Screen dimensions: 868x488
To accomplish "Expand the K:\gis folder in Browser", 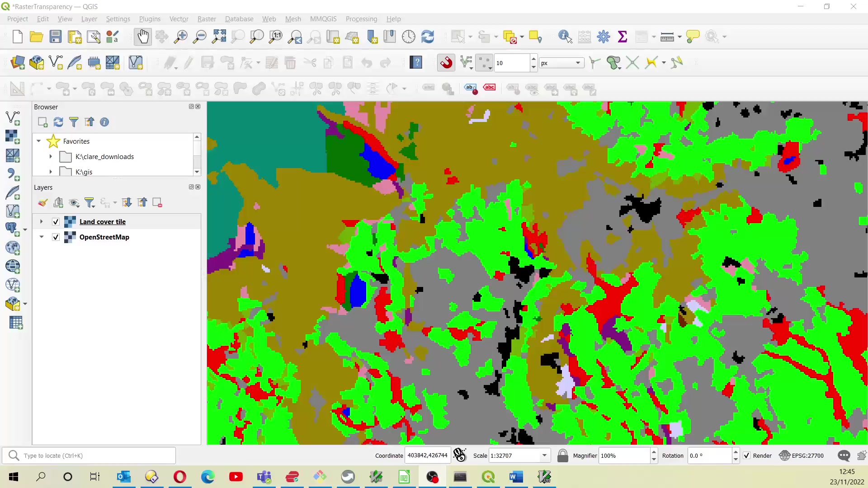I will click(x=50, y=172).
